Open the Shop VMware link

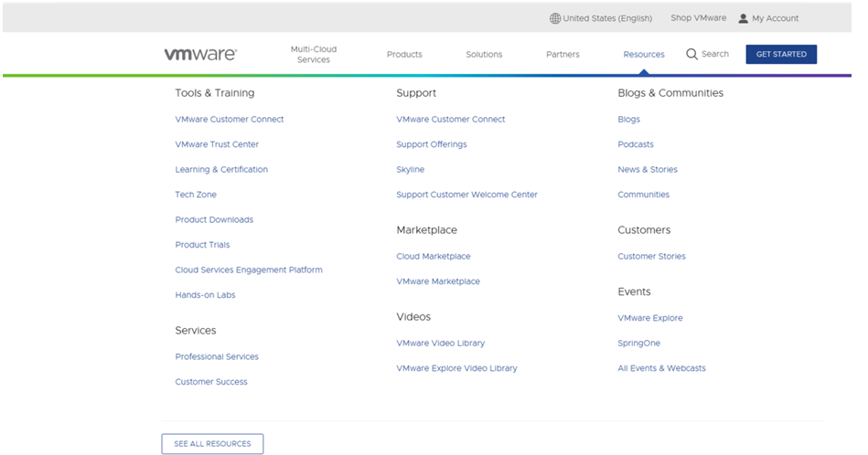[x=698, y=18]
